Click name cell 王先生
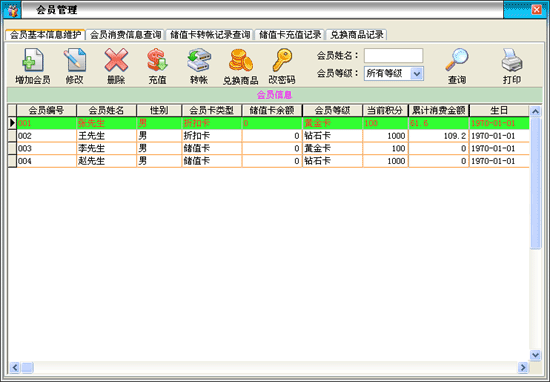The image size is (550, 382). click(x=106, y=136)
